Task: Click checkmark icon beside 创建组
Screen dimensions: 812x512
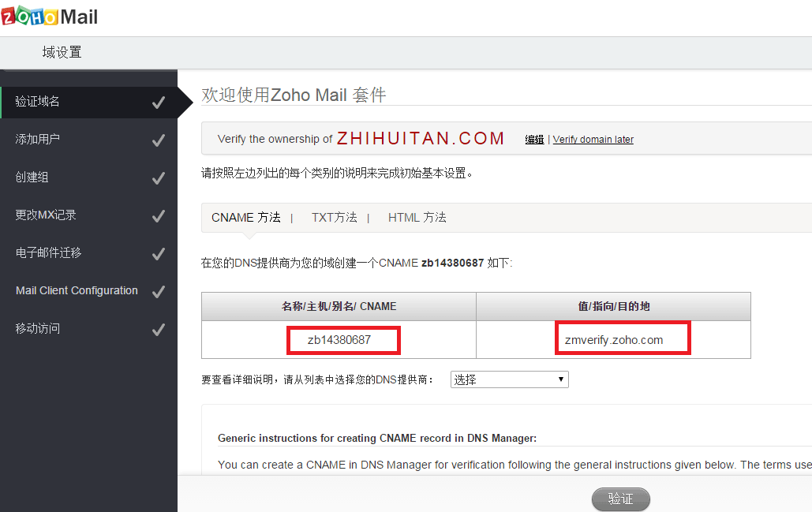Action: coord(159,178)
